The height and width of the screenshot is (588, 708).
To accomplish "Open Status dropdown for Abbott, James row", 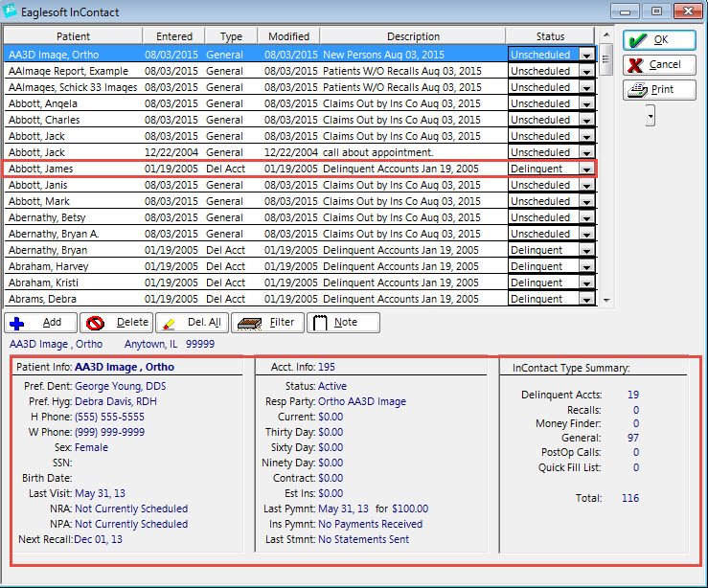I will pos(586,170).
